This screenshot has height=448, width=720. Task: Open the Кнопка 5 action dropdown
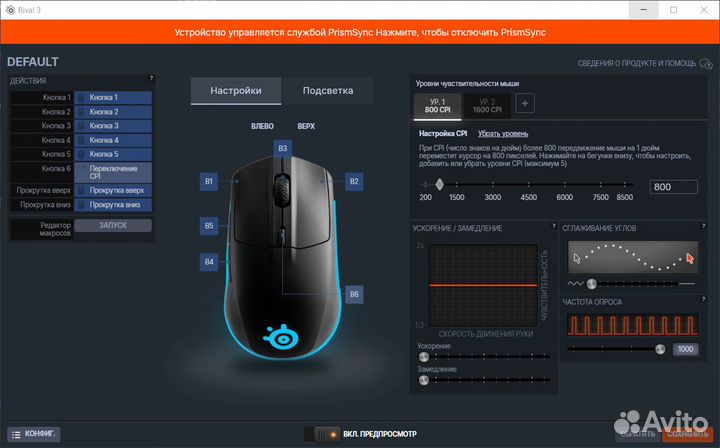pyautogui.click(x=113, y=154)
